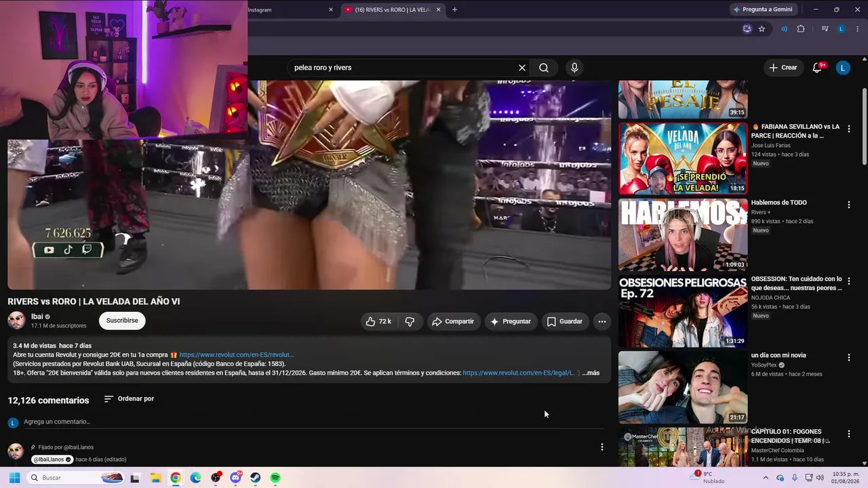The height and width of the screenshot is (488, 868).
Task: Open the @IbaiLlanos commenter handle
Action: 52,460
